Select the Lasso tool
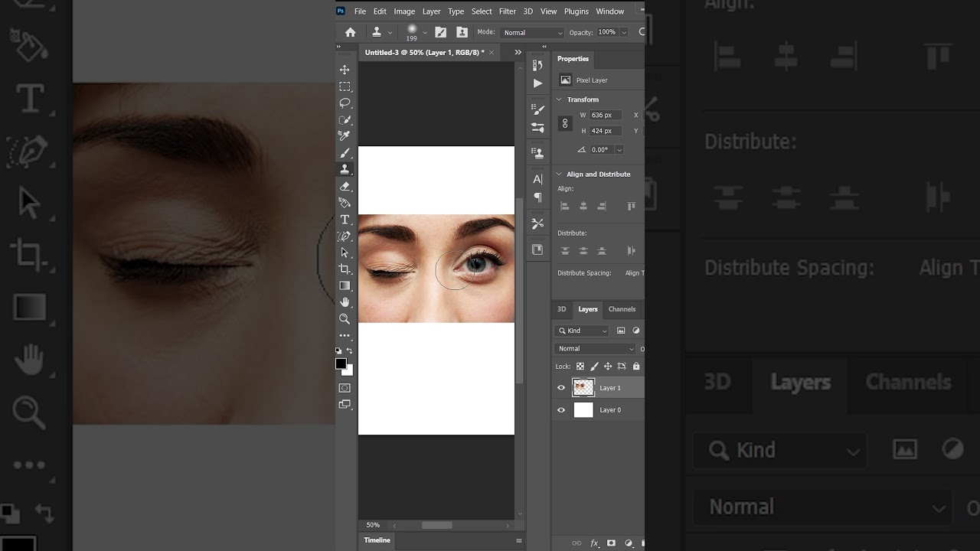Viewport: 980px width, 551px height. (345, 103)
